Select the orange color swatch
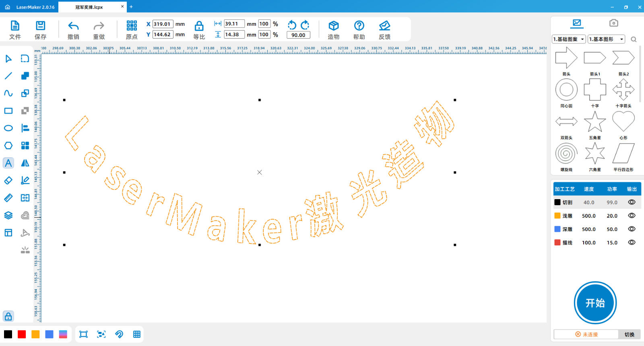Image resolution: width=644 pixels, height=346 pixels. point(35,334)
